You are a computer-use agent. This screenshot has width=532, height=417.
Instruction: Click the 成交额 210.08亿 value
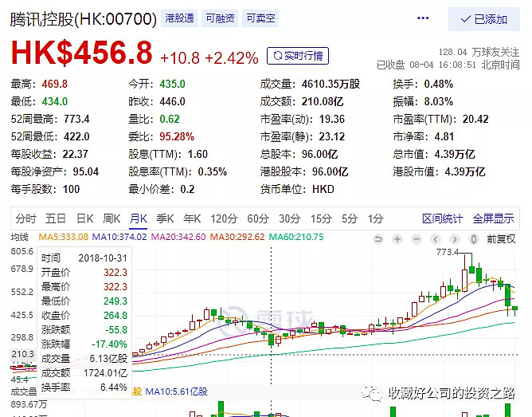point(323,101)
